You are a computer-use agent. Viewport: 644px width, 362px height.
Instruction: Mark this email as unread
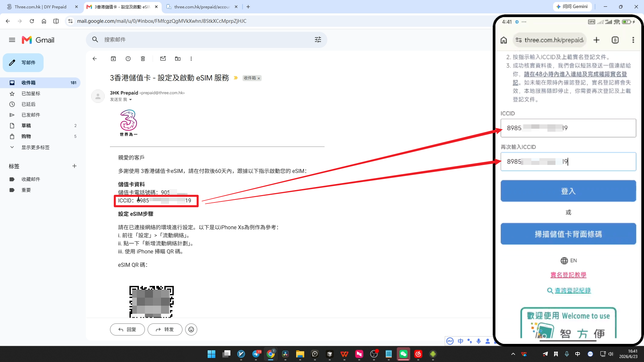[163, 59]
